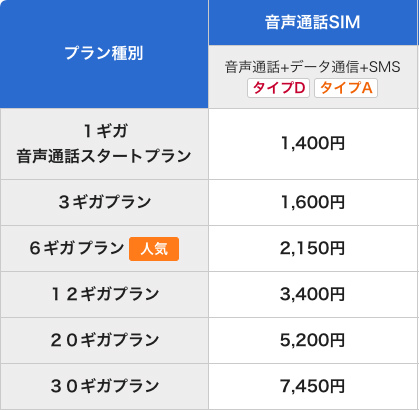
Task: Select the 20ギガプラン row label
Action: tap(105, 340)
